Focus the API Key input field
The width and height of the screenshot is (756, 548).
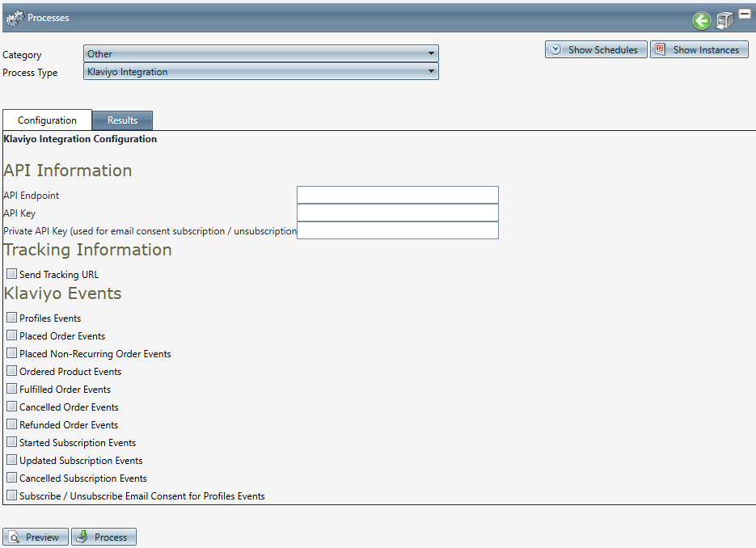click(398, 213)
